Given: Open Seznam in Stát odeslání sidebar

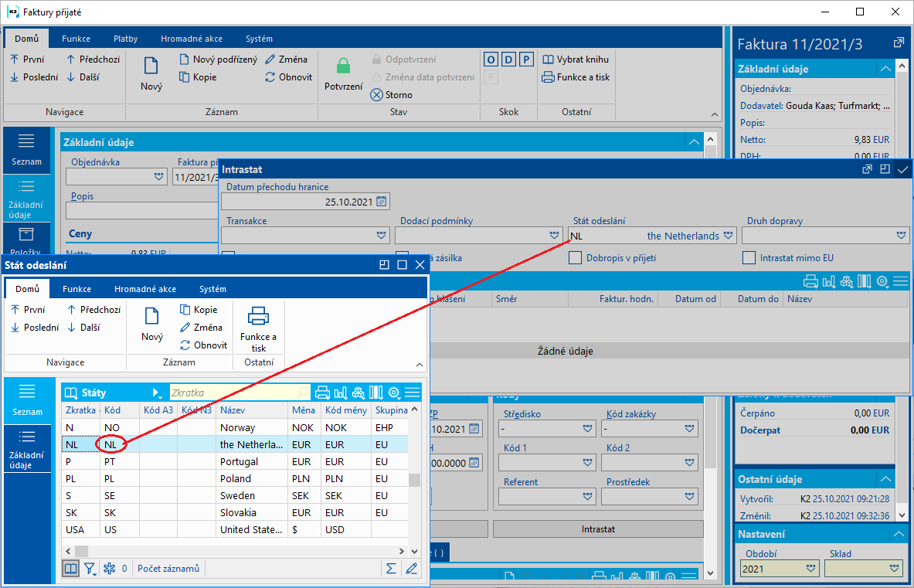Looking at the screenshot, I should pos(27,399).
